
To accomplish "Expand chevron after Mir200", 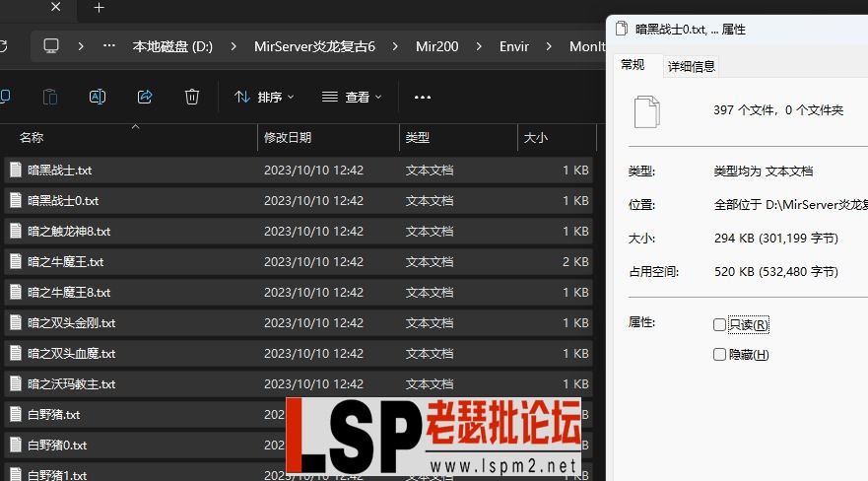I will [x=478, y=46].
